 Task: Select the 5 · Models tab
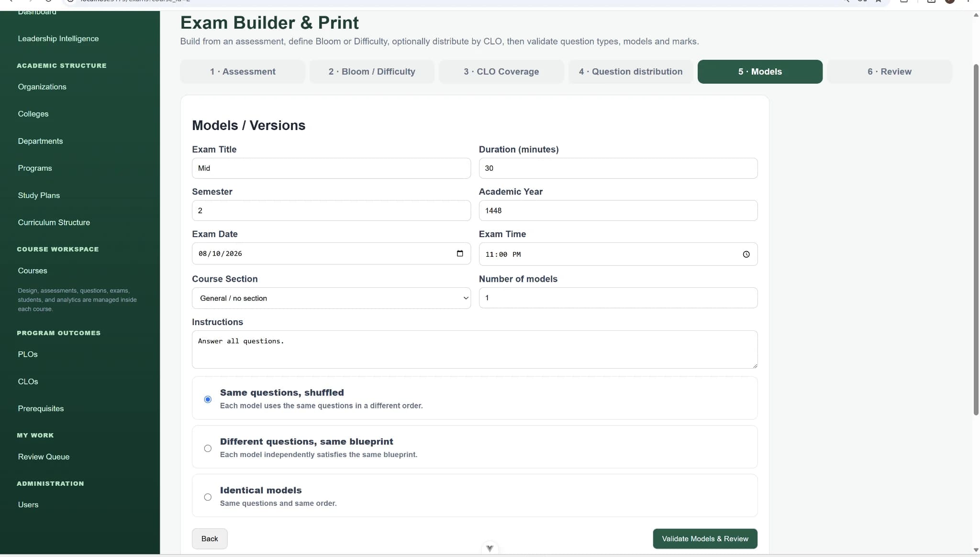point(760,71)
